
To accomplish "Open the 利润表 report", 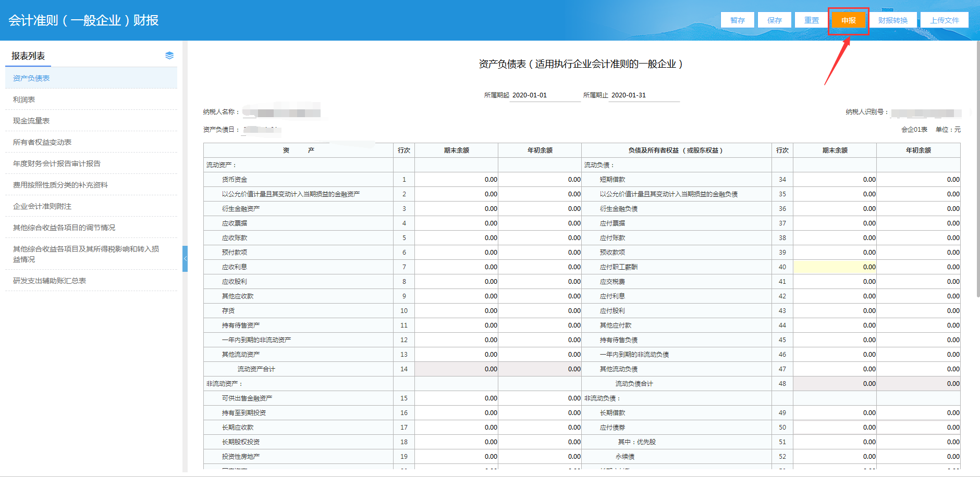I will coord(24,99).
